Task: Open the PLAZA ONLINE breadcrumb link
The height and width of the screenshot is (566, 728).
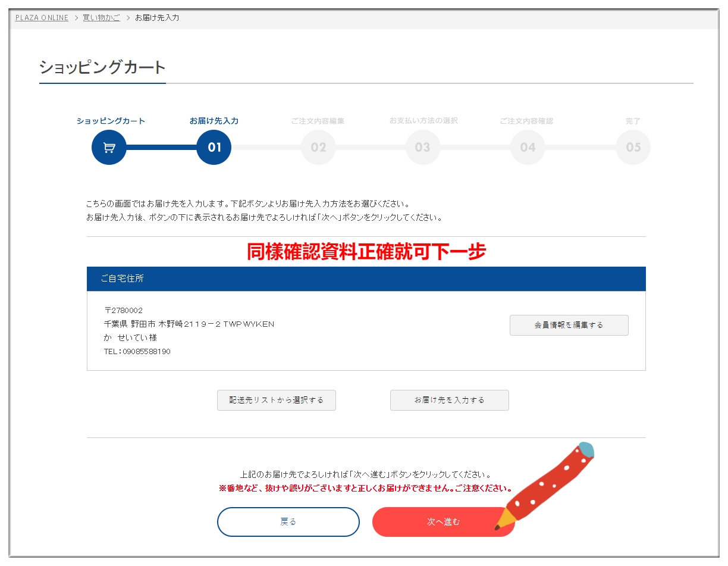Action: (42, 18)
